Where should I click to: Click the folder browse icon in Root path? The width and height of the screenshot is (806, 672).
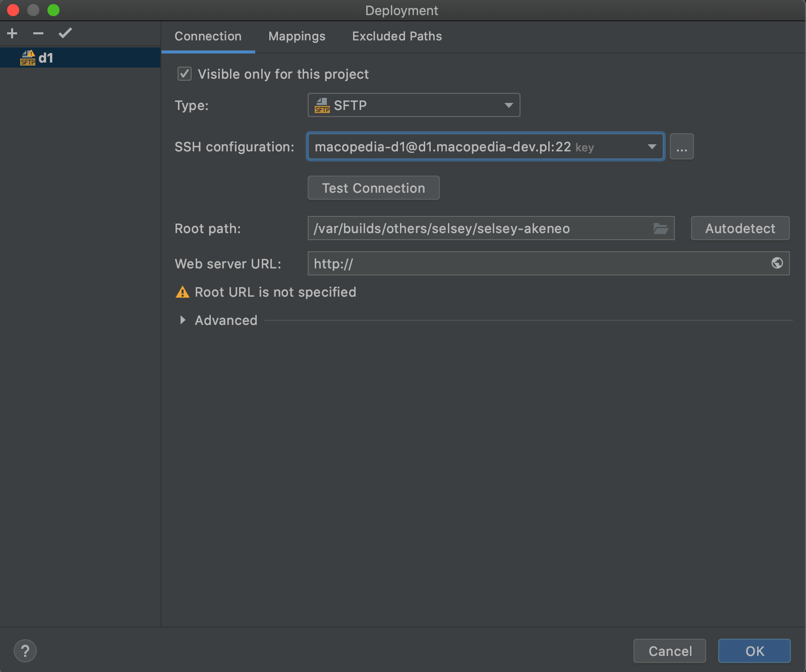point(661,229)
